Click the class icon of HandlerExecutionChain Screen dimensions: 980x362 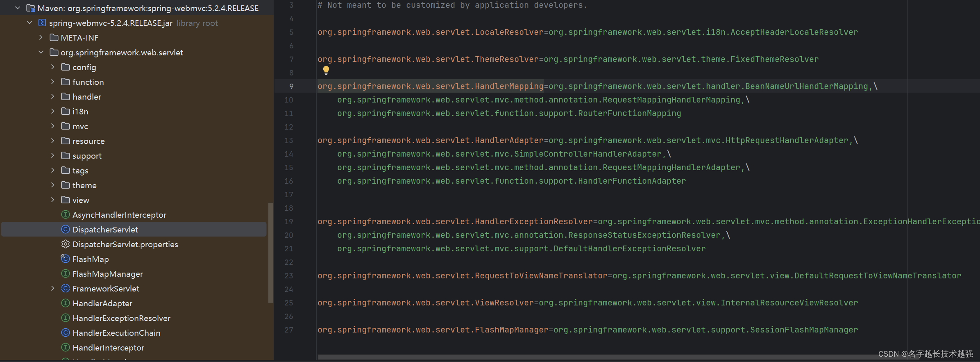pos(65,333)
